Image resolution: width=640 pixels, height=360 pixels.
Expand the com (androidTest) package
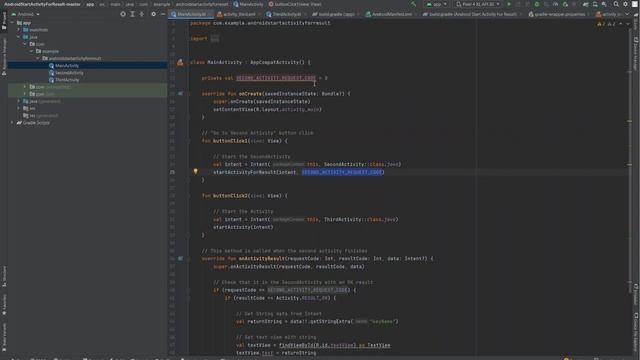point(25,87)
